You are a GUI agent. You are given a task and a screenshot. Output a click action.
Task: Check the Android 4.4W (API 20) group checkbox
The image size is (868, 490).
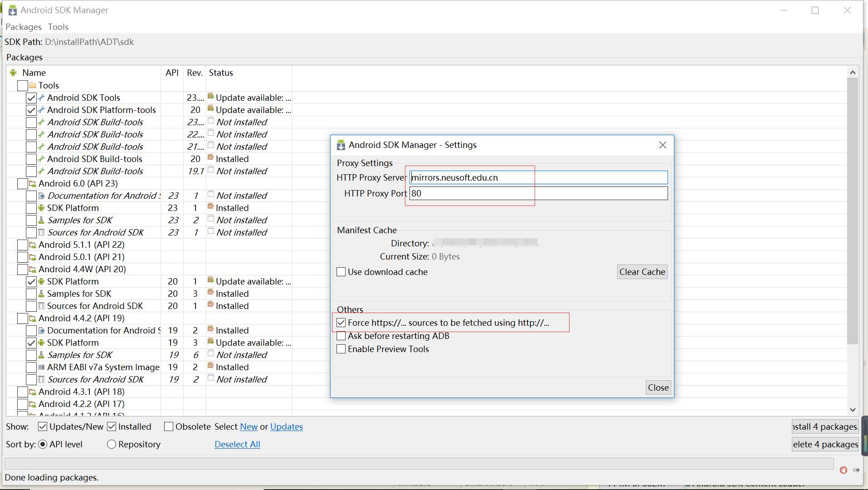22,269
